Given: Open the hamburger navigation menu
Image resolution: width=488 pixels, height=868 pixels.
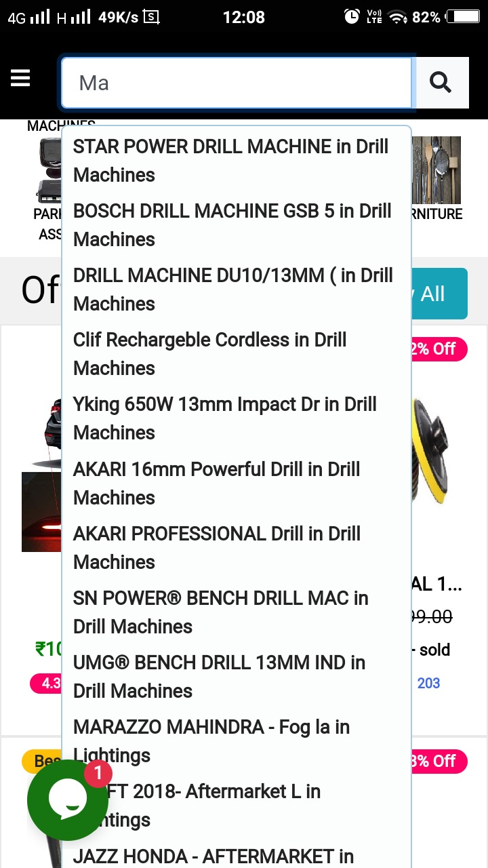Looking at the screenshot, I should [x=20, y=79].
